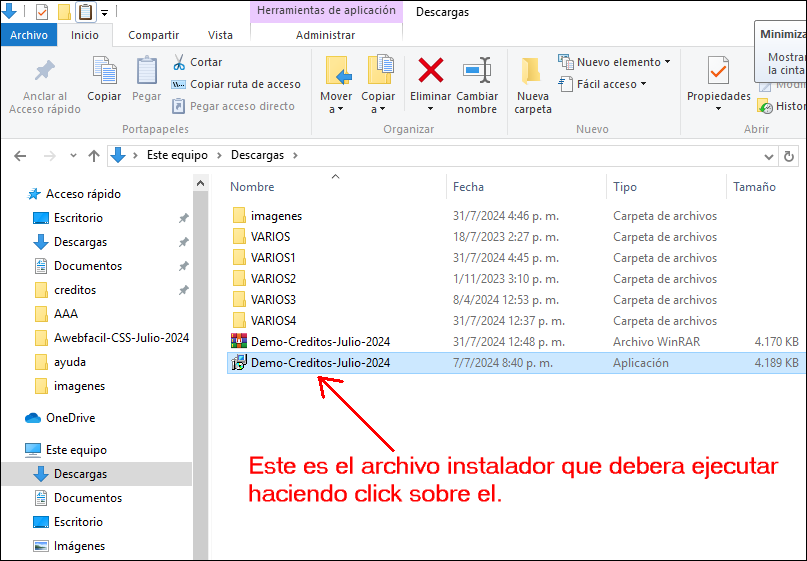This screenshot has height=561, width=807.
Task: Select Documentos under Este equipo in sidebar
Action: click(88, 498)
